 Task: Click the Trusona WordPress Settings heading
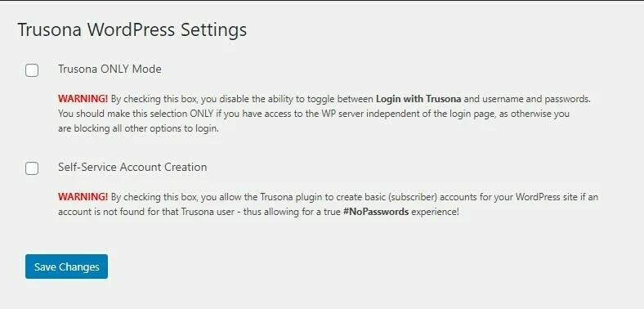click(x=132, y=30)
